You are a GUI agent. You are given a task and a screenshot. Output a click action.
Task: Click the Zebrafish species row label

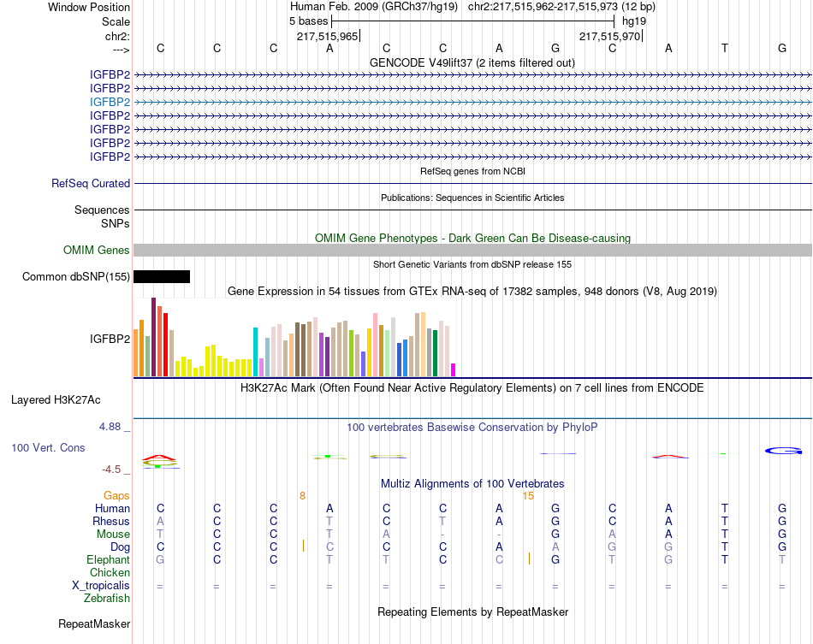[107, 599]
